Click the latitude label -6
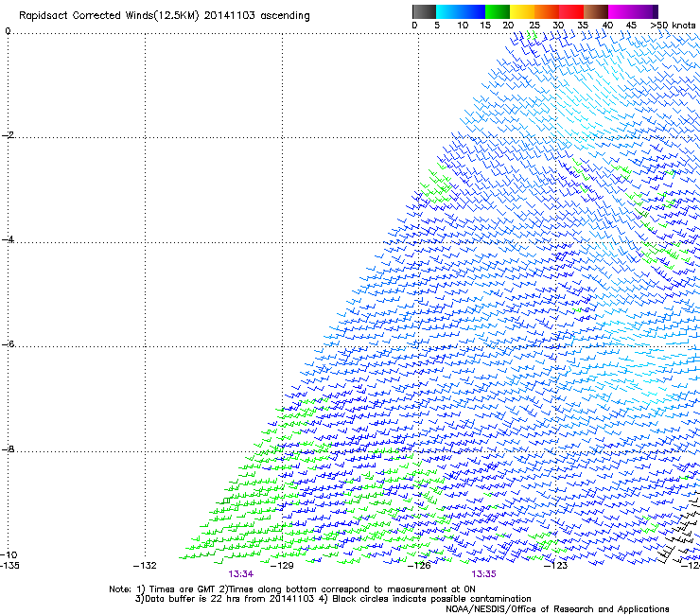Image resolution: width=700 pixels, height=615 pixels. click(x=8, y=343)
